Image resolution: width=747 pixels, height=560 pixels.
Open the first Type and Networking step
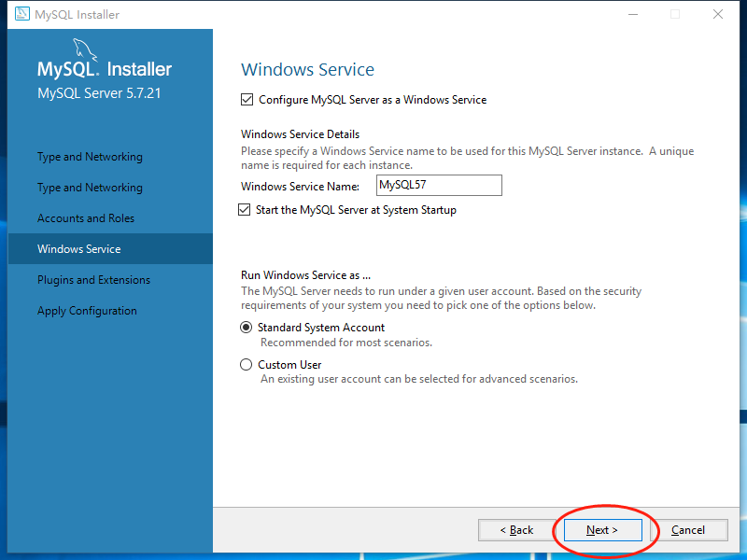[x=90, y=157]
